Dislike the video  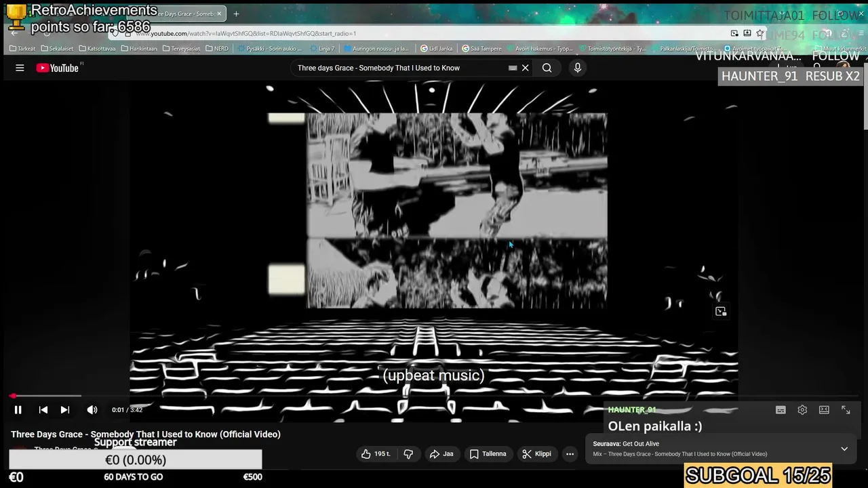coord(408,454)
